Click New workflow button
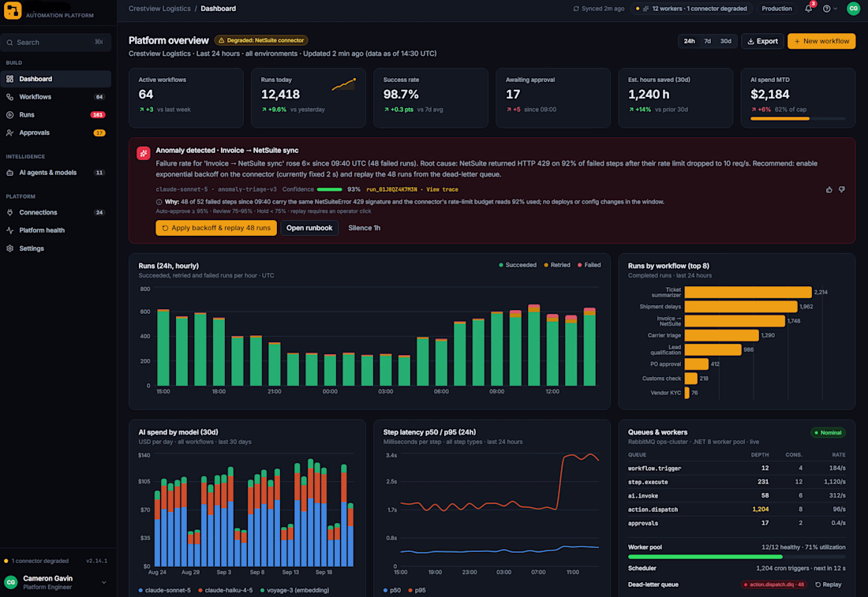Screen dimensions: 868x597 click(821, 42)
